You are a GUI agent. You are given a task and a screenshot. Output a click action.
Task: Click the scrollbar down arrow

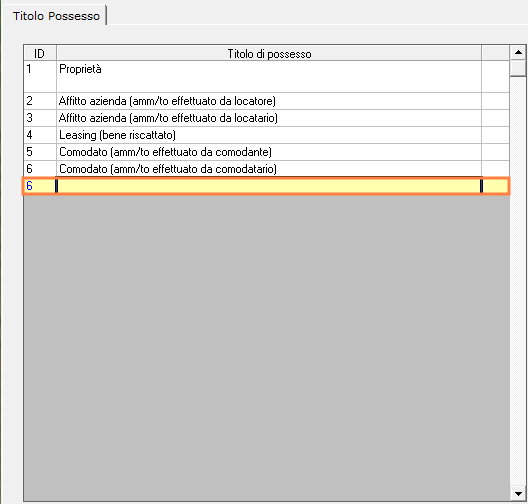(x=518, y=494)
